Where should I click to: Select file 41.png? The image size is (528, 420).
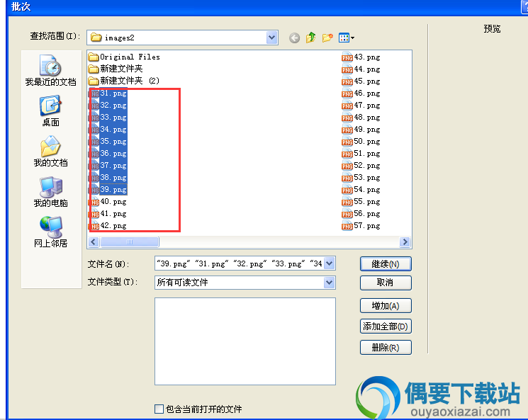[x=108, y=214]
